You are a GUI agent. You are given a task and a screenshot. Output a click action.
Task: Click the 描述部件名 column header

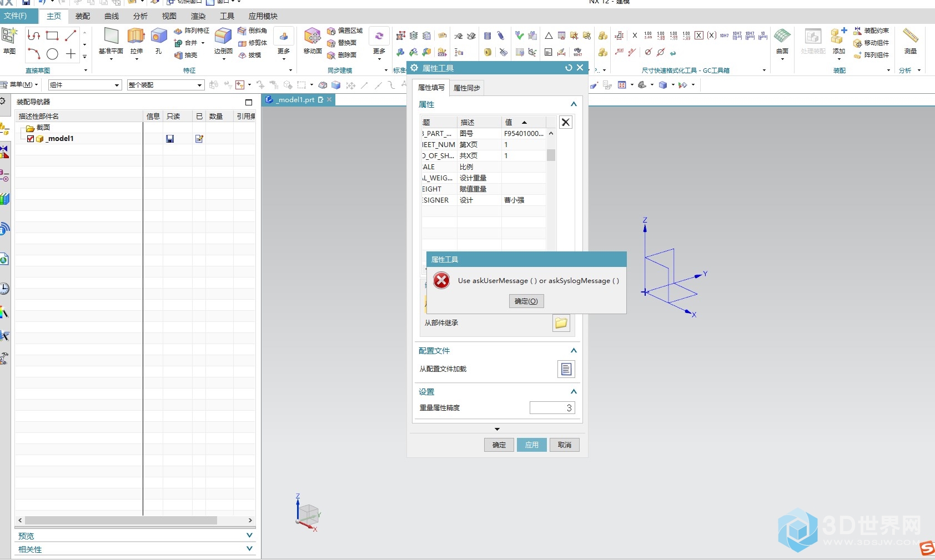pyautogui.click(x=79, y=116)
